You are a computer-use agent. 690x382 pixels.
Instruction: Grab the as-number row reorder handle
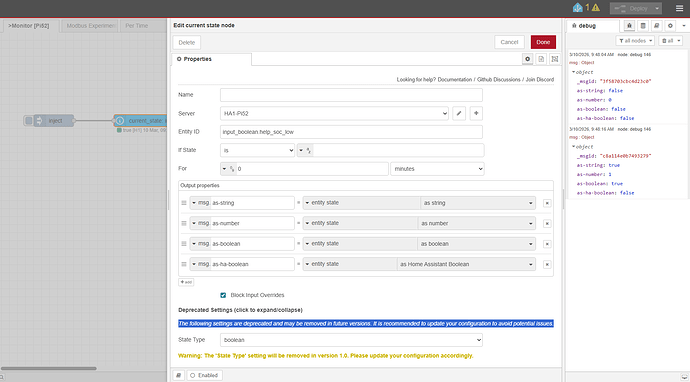(184, 223)
